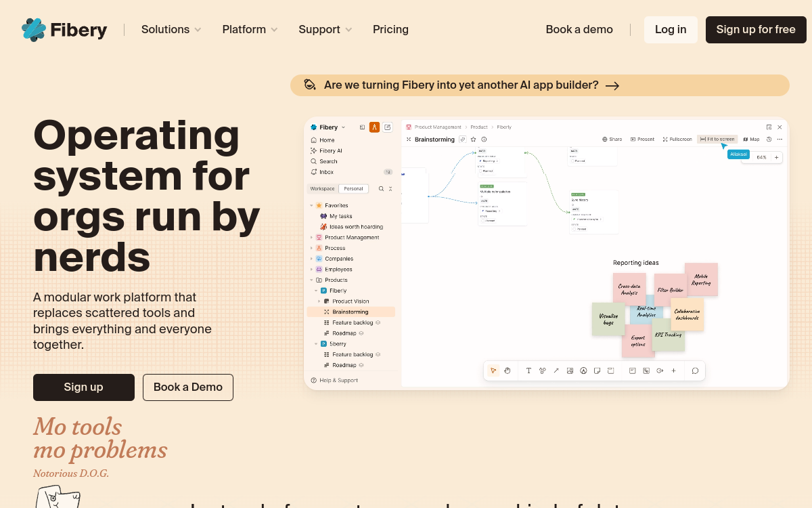Open the three-dots more menu in view header
This screenshot has height=508, width=812.
click(x=780, y=139)
